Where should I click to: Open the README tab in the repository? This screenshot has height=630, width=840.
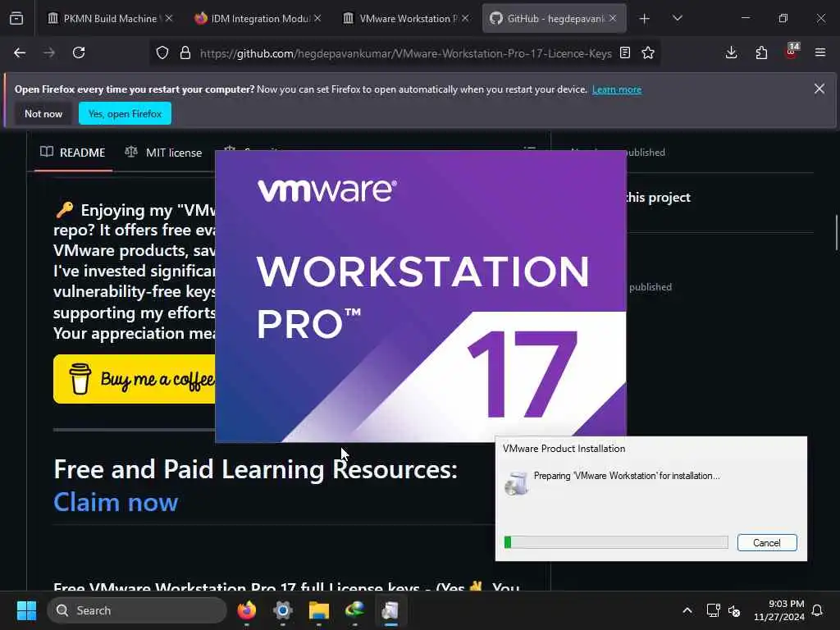pyautogui.click(x=73, y=153)
